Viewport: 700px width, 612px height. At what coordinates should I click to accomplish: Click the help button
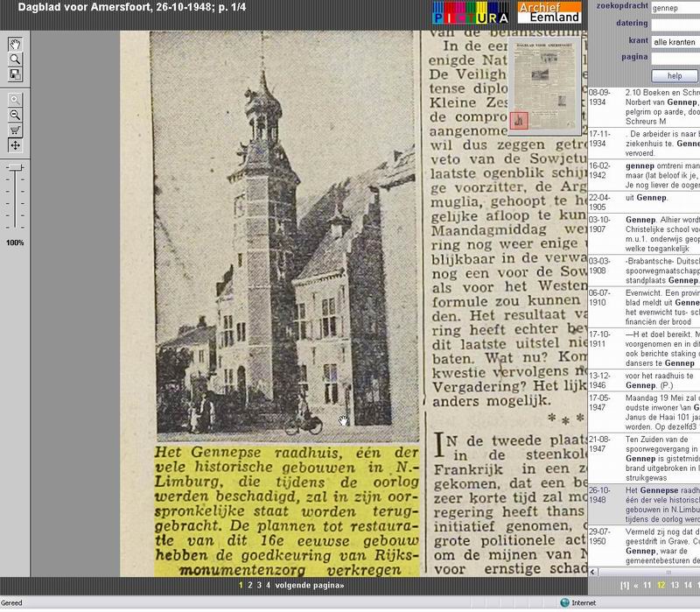click(675, 76)
